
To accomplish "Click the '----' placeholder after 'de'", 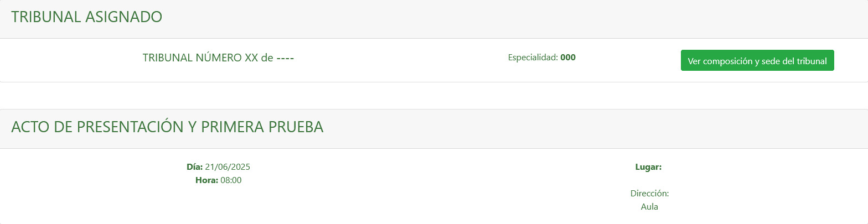I will coord(285,58).
